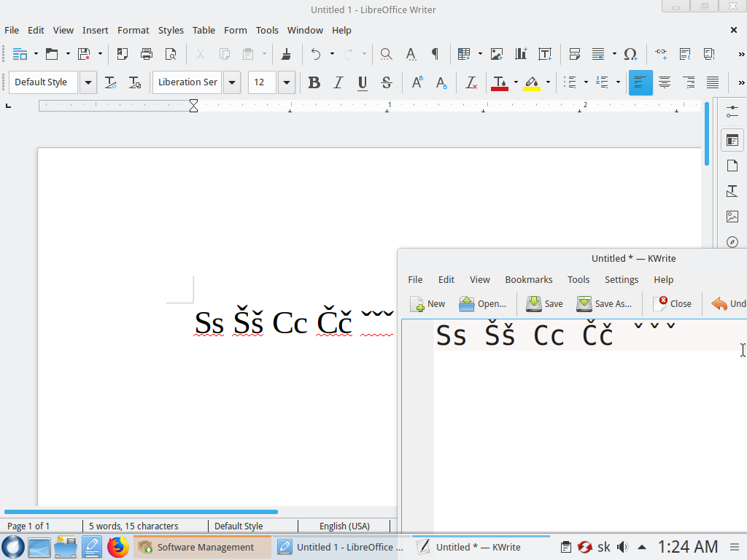Image resolution: width=747 pixels, height=560 pixels.
Task: Expand the font name dropdown arrow
Action: point(232,82)
